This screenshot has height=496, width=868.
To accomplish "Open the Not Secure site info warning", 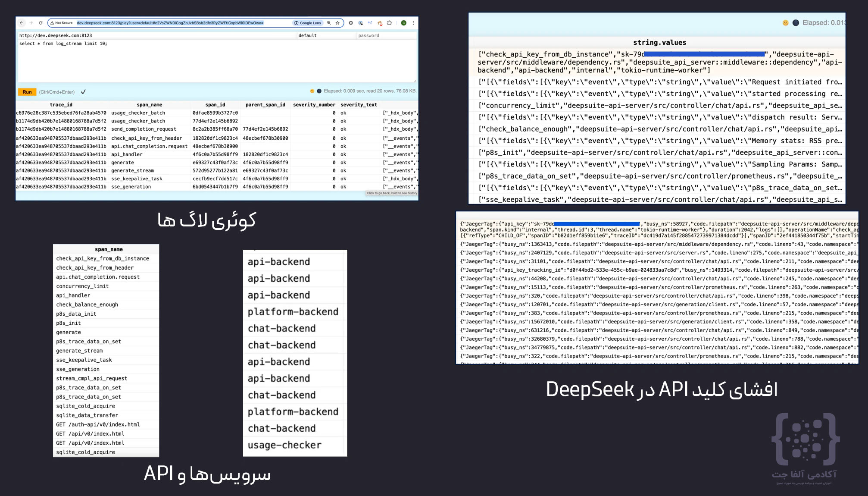I will pyautogui.click(x=61, y=23).
